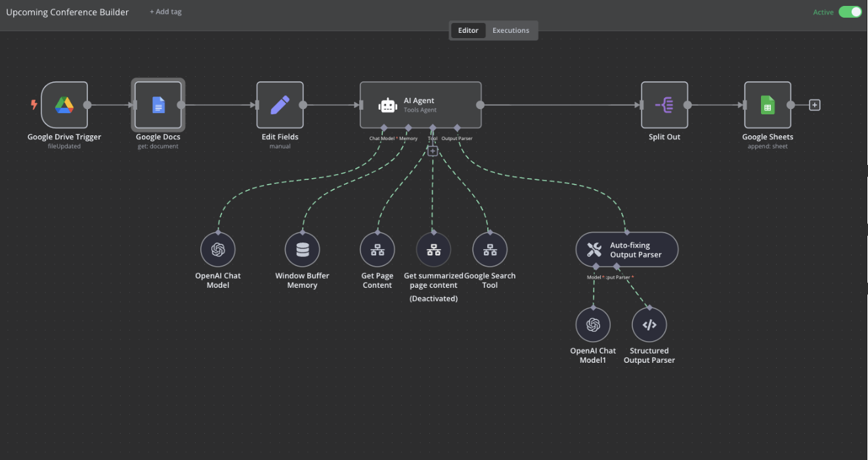Open the Structured Output Parser node
This screenshot has width=868, height=460.
coord(649,324)
